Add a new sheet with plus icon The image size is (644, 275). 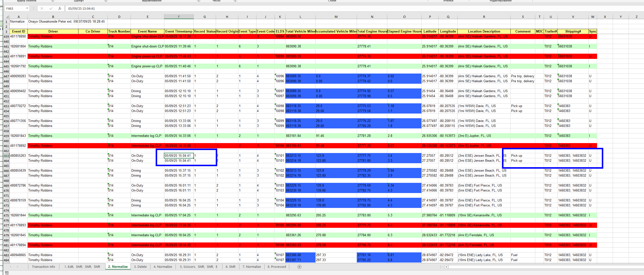point(299,267)
